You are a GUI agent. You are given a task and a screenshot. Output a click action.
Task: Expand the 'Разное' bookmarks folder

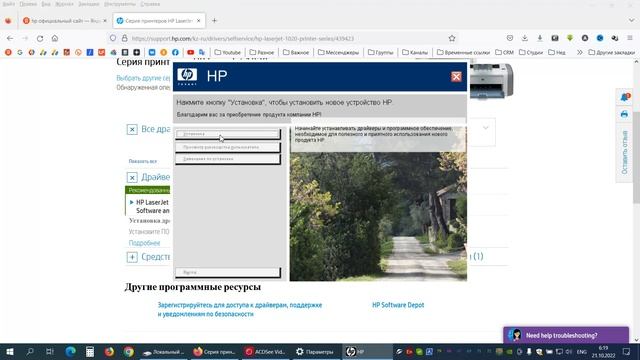[x=262, y=52]
